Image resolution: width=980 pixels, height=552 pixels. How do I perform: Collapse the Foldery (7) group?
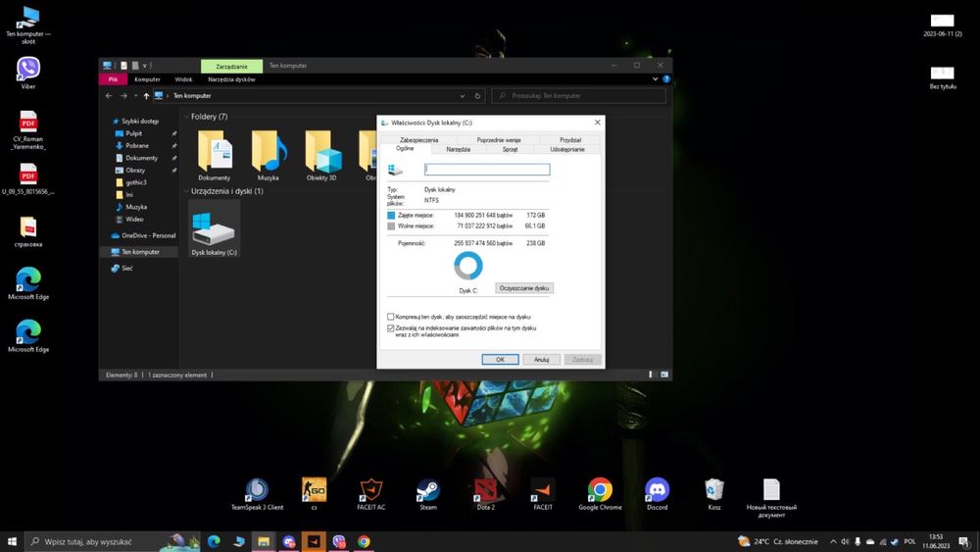186,117
